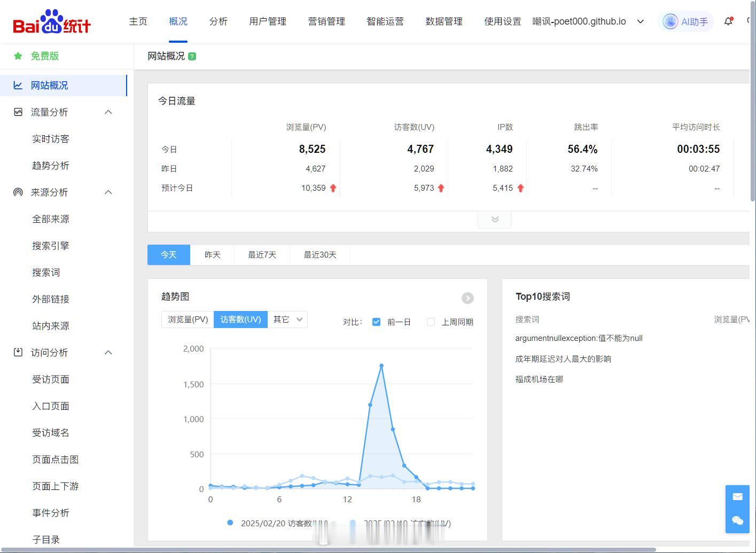Click the red up arrow next to 10,359

click(x=333, y=188)
